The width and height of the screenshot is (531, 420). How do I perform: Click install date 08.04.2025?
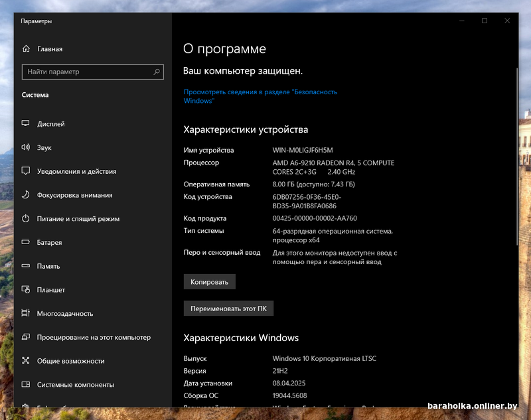[289, 383]
